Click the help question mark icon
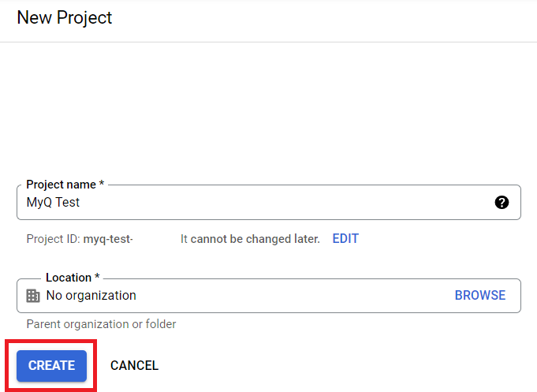The image size is (537, 392). tap(502, 203)
